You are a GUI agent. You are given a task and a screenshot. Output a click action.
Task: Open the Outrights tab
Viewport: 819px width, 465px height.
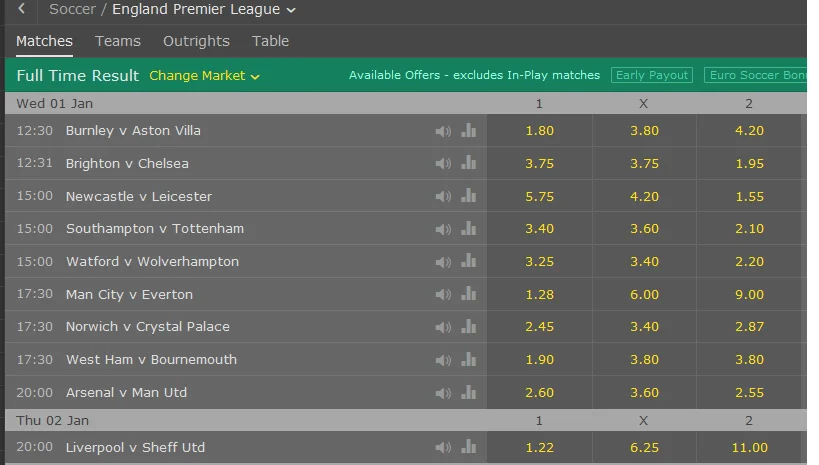(x=196, y=41)
